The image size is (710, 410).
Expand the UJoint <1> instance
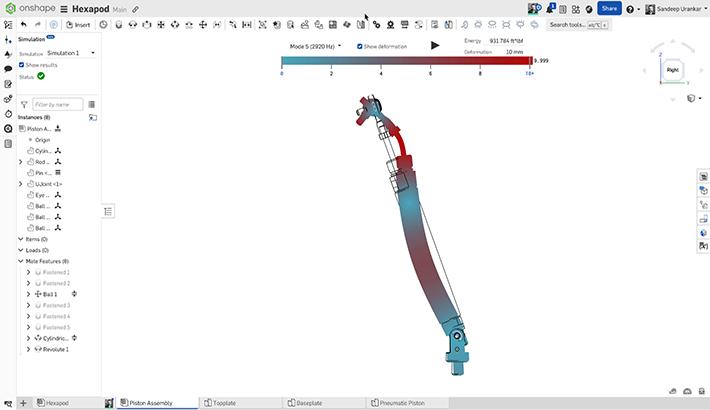(20, 184)
